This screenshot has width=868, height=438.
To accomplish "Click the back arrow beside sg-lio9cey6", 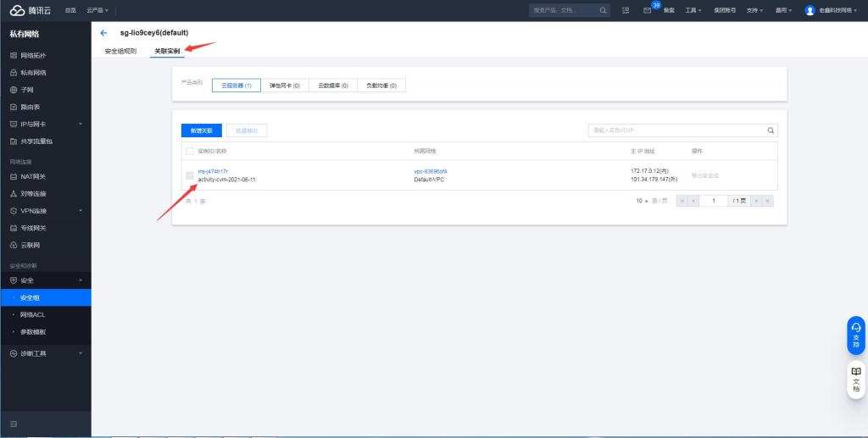I will tap(103, 33).
